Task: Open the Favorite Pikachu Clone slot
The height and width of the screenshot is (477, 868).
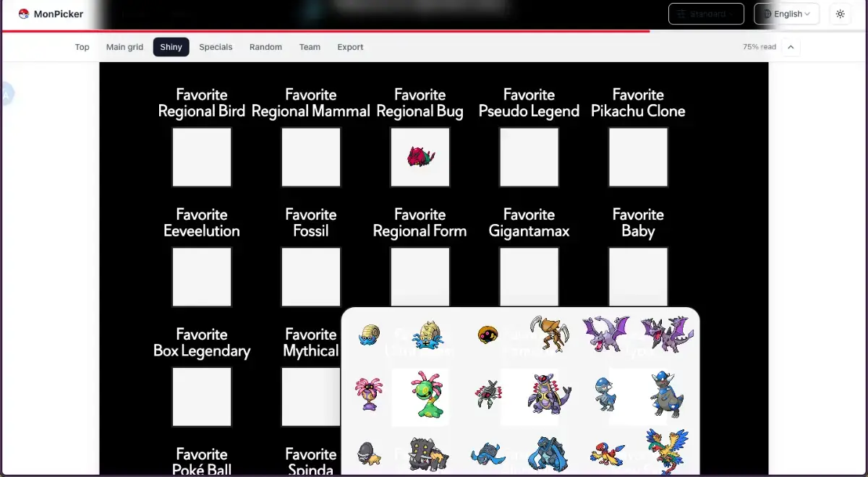Action: (639, 158)
